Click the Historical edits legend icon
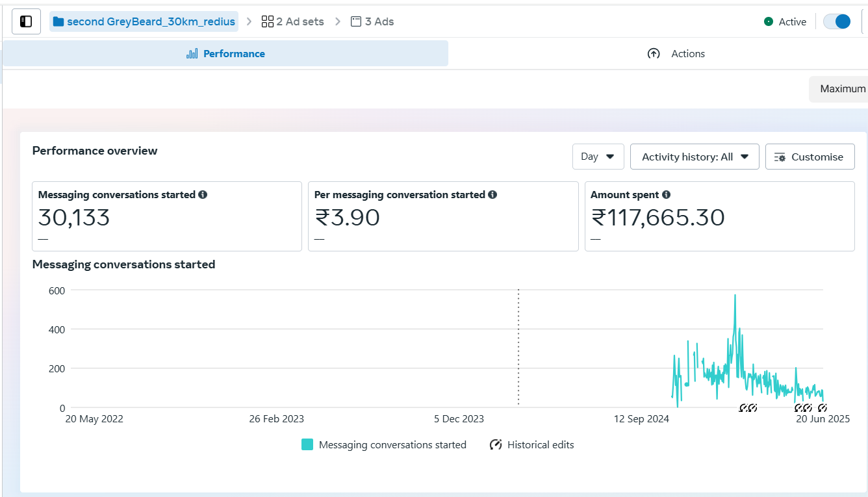Screen dimensions: 868x497 click(496, 445)
